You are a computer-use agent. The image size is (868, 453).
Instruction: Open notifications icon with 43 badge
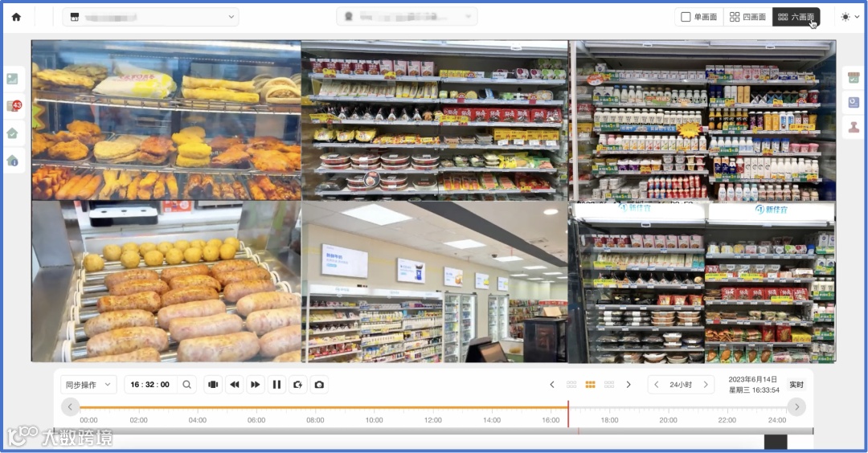pos(14,106)
